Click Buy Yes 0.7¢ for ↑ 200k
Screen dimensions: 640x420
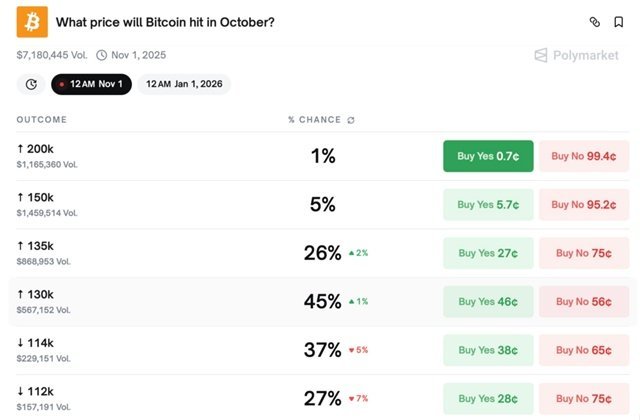[488, 156]
